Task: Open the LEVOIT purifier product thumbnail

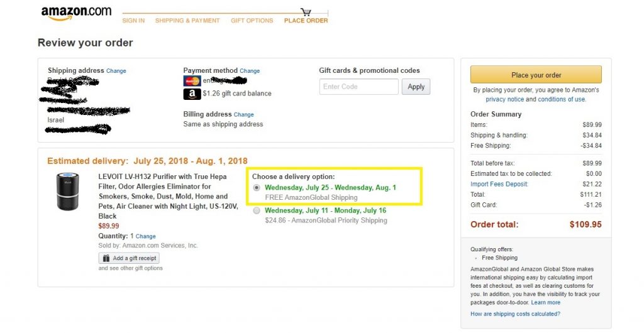Action: (67, 191)
